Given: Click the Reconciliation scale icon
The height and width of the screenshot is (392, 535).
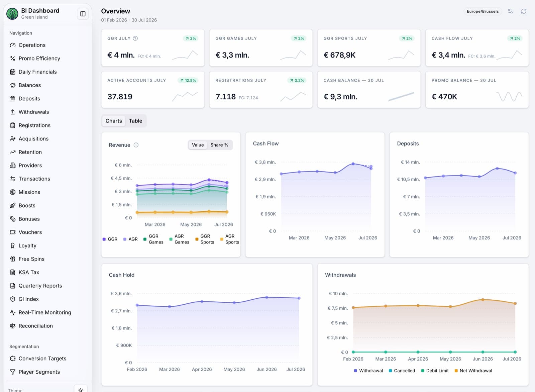Looking at the screenshot, I should (13, 326).
